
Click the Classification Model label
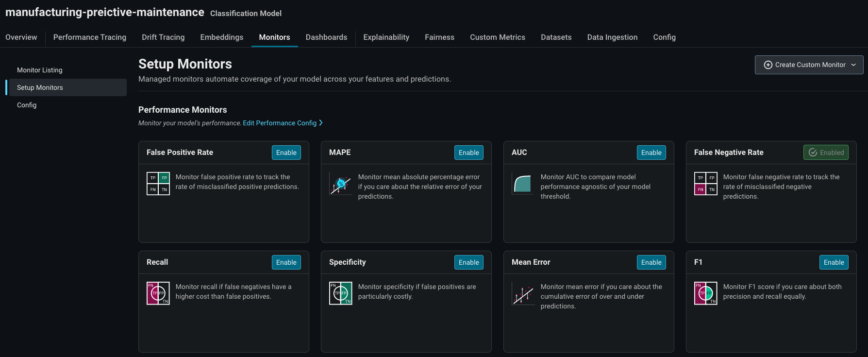pos(246,14)
